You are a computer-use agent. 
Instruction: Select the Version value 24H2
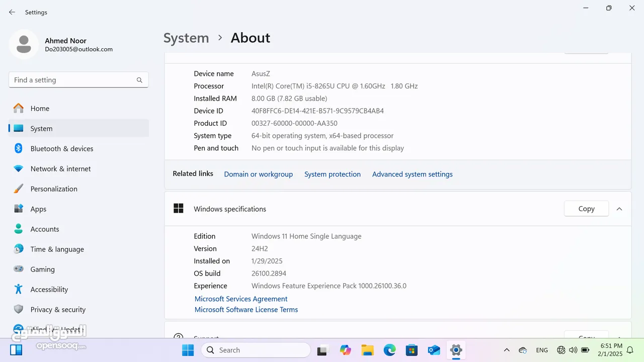[x=260, y=248]
